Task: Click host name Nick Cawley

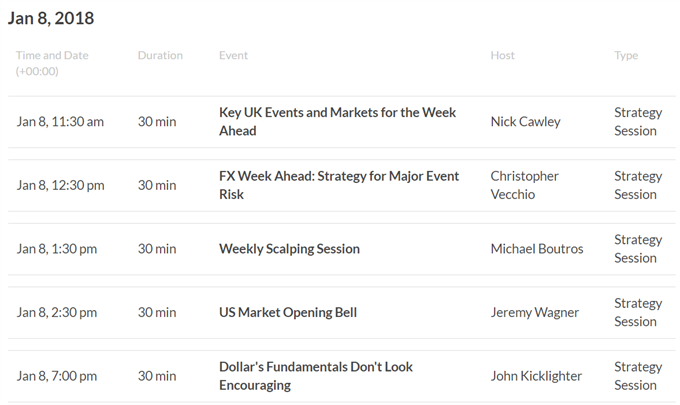Action: click(526, 122)
